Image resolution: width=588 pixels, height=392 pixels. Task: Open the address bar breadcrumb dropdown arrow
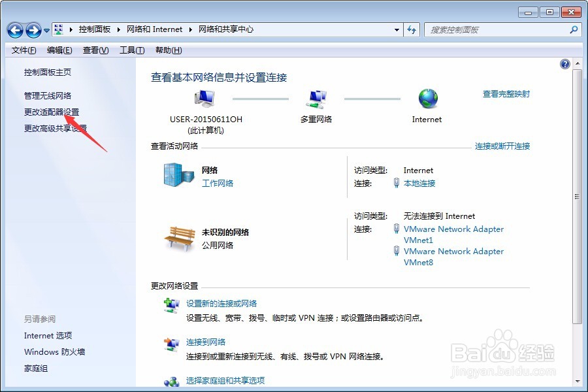tap(397, 29)
